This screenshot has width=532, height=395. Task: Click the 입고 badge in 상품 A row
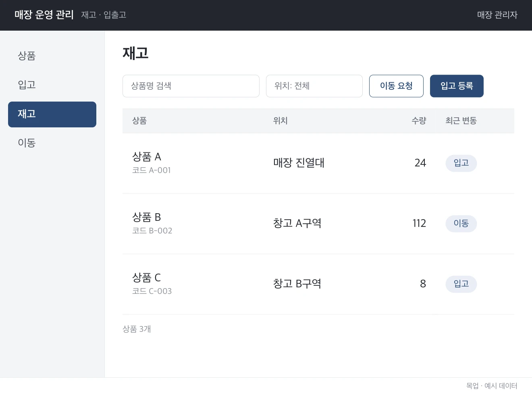click(461, 163)
